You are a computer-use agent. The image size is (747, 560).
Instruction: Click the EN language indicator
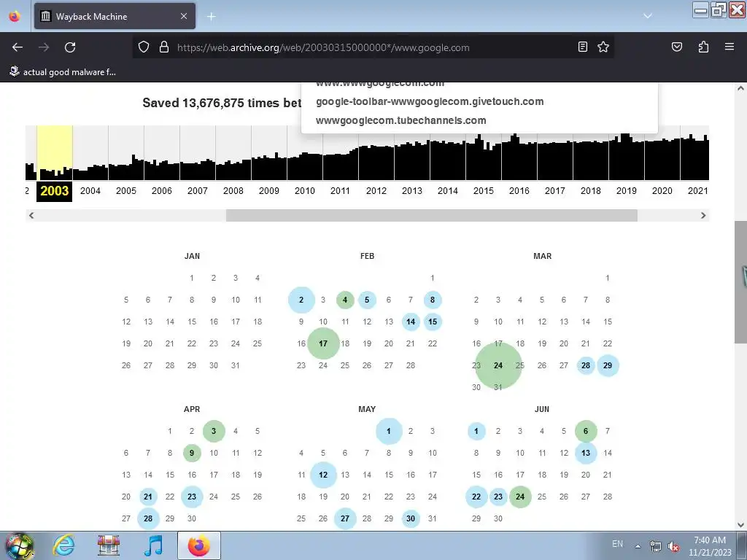[x=617, y=544]
